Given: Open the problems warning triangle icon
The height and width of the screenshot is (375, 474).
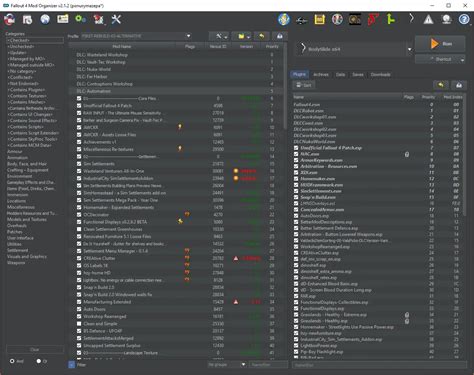Looking at the screenshot, I should [x=428, y=19].
